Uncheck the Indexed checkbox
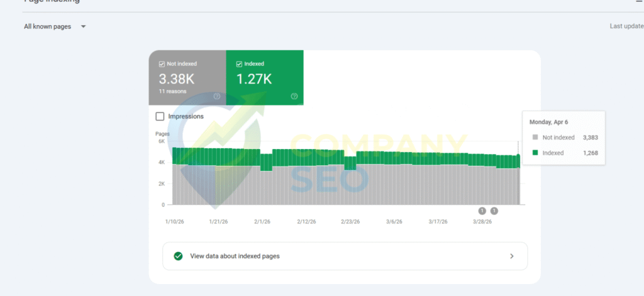The width and height of the screenshot is (644, 296). pos(239,64)
